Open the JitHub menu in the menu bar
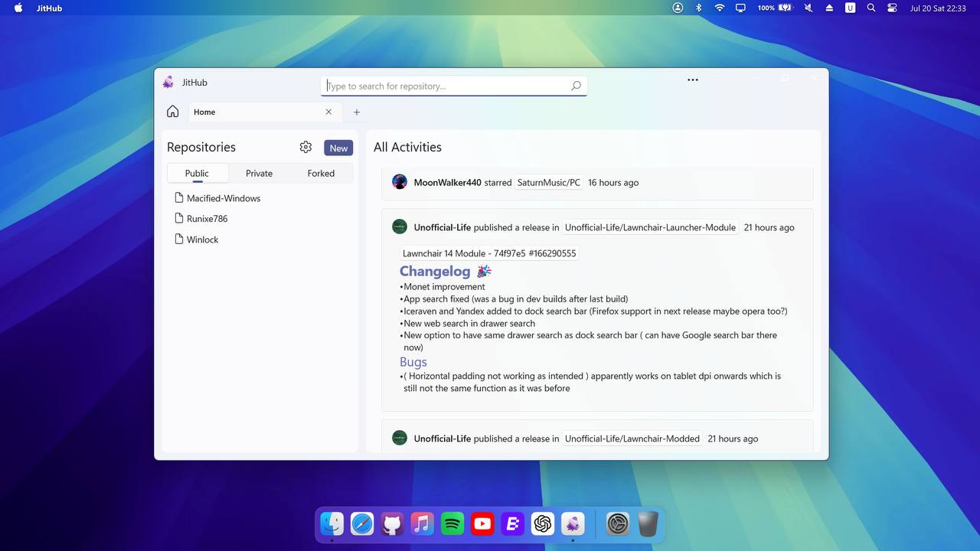The width and height of the screenshot is (980, 551). coord(50,8)
